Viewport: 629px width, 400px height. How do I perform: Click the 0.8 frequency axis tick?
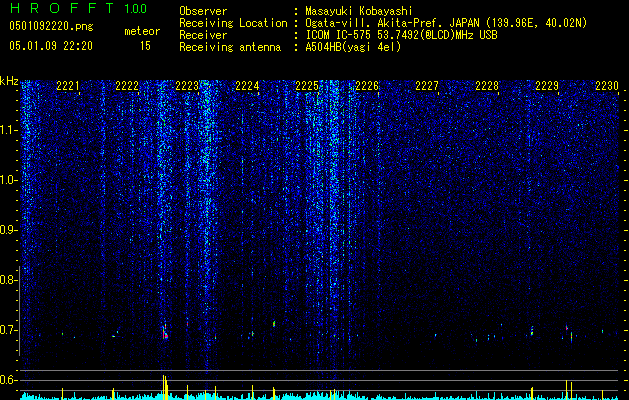click(x=9, y=280)
